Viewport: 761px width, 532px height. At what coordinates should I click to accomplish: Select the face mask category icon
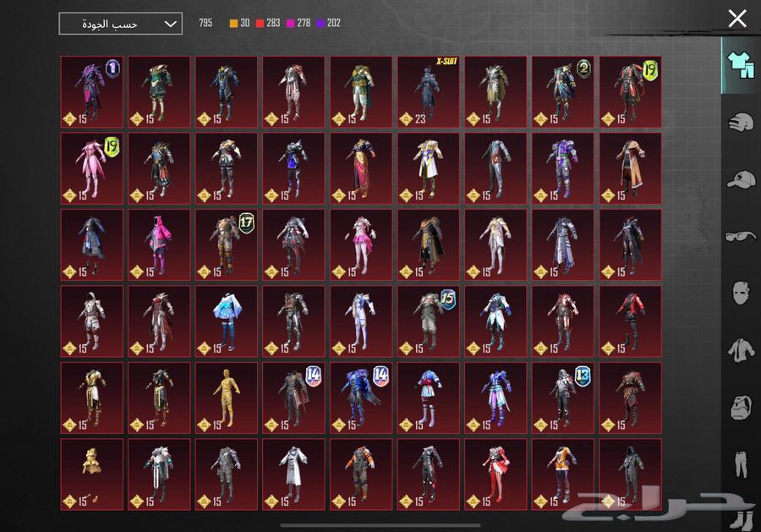click(x=741, y=293)
